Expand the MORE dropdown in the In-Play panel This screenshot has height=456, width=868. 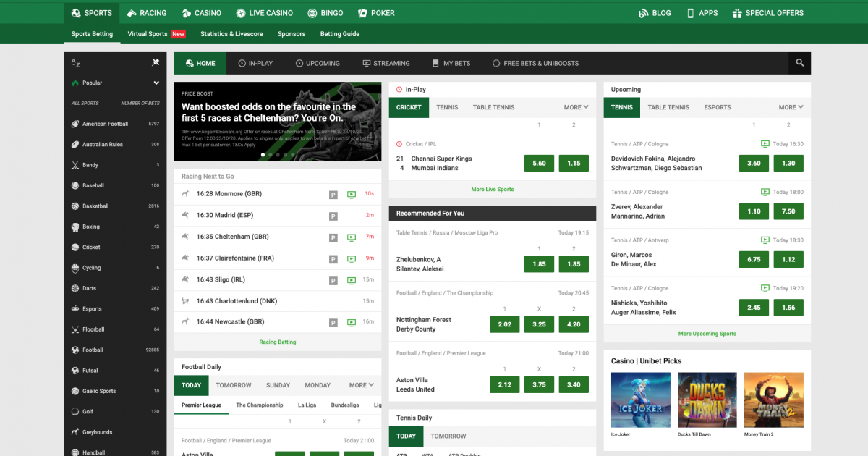pos(575,107)
